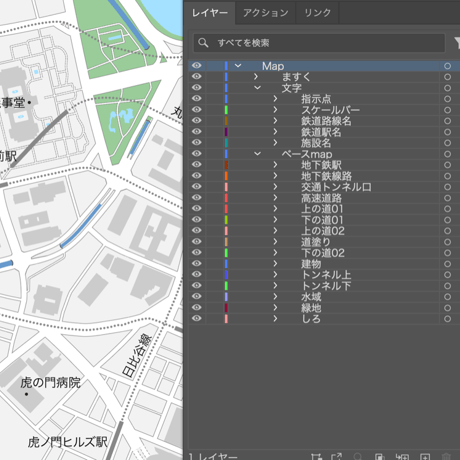
Task: Select the 鉄道路線名 layer name
Action: [x=326, y=121]
